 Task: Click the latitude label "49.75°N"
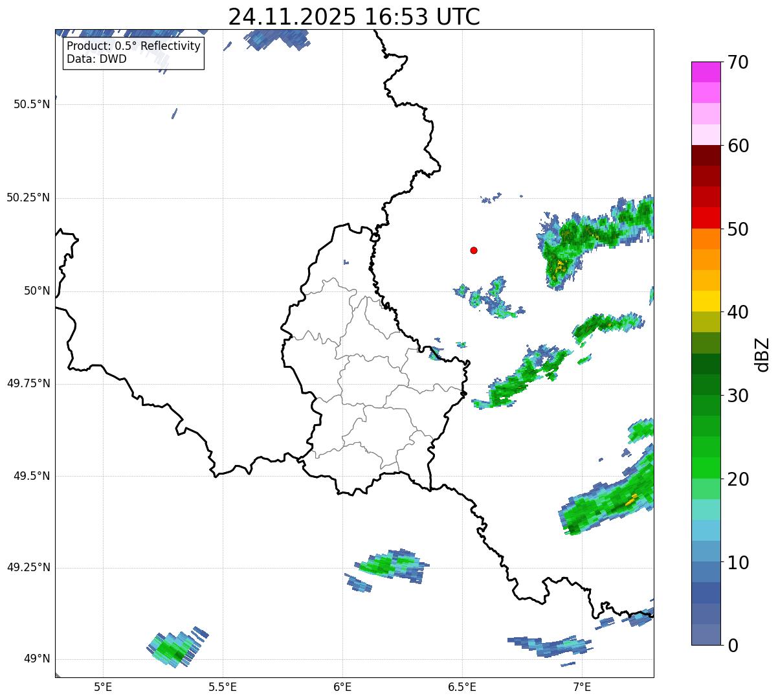point(28,383)
